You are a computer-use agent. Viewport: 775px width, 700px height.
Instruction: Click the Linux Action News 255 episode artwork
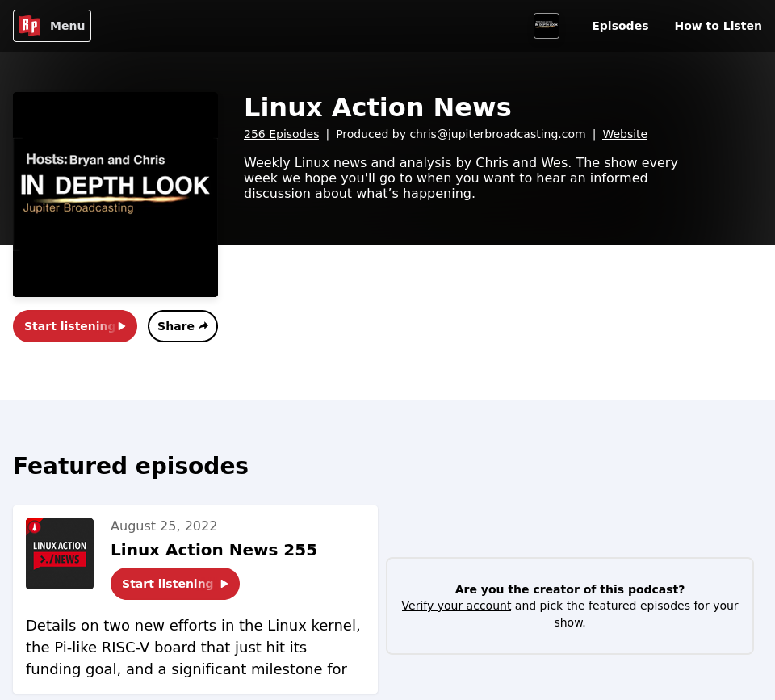pos(60,554)
